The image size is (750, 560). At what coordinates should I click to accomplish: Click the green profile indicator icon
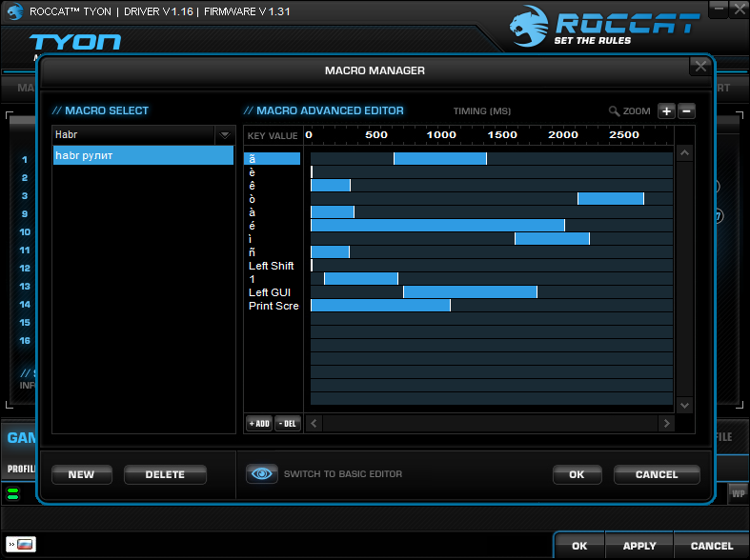tap(13, 493)
